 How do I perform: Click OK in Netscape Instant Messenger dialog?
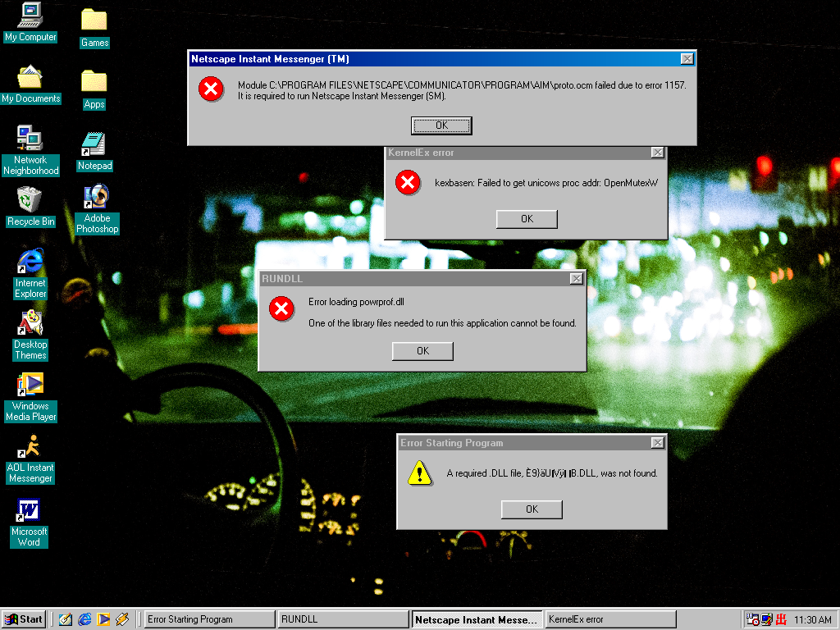point(441,126)
